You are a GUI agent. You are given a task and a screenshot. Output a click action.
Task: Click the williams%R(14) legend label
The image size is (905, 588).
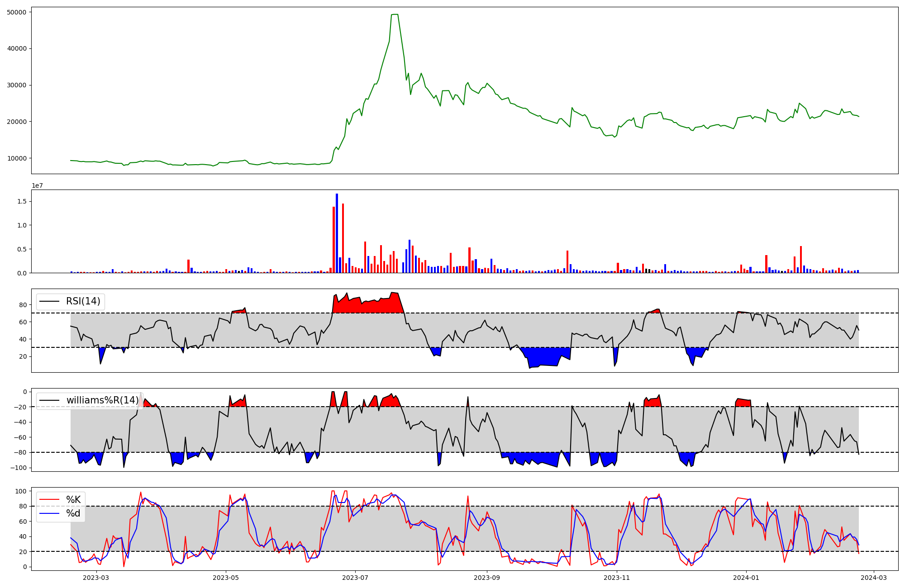coord(102,400)
